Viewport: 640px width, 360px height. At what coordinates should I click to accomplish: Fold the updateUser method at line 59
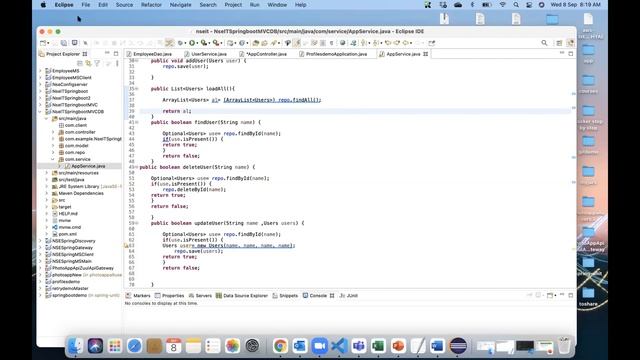tap(137, 223)
